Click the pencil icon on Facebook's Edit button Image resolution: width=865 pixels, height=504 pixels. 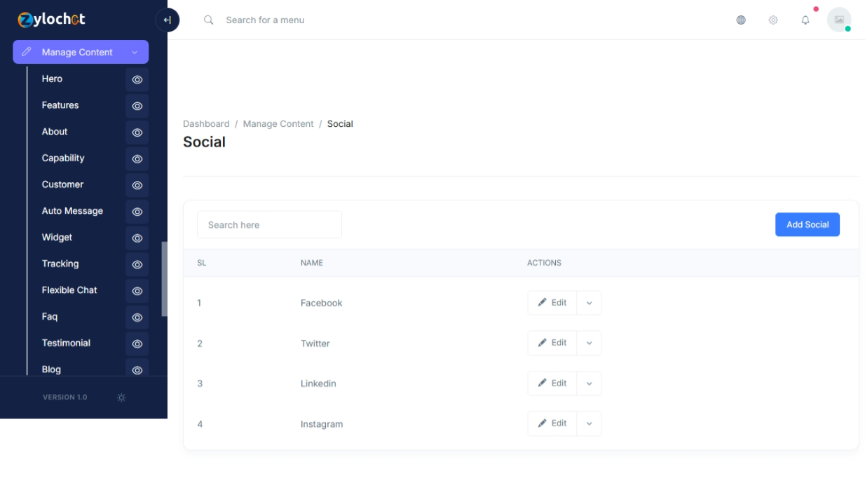coord(542,303)
